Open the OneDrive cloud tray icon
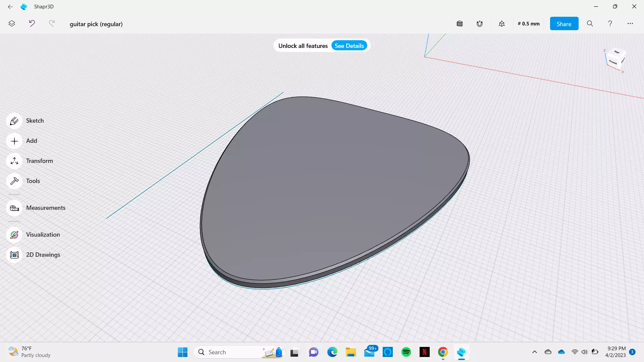The width and height of the screenshot is (644, 362). [561, 352]
